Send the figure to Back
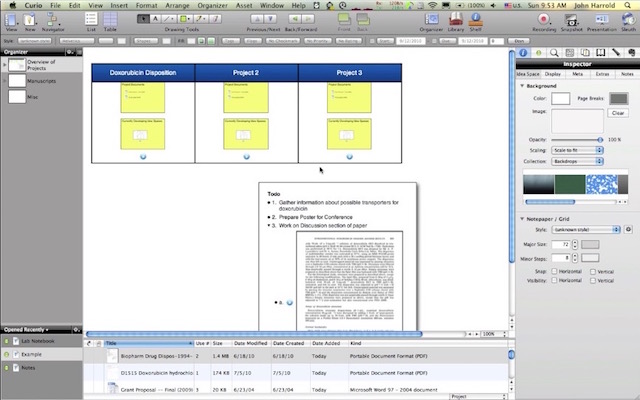Image resolution: width=640 pixels, height=400 pixels. pyautogui.click(x=362, y=20)
